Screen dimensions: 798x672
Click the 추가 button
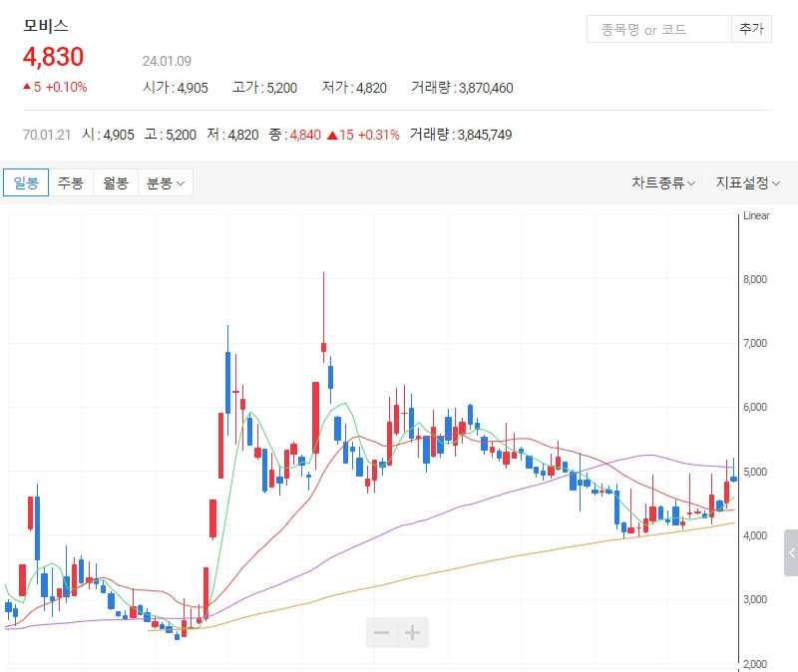coord(752,29)
